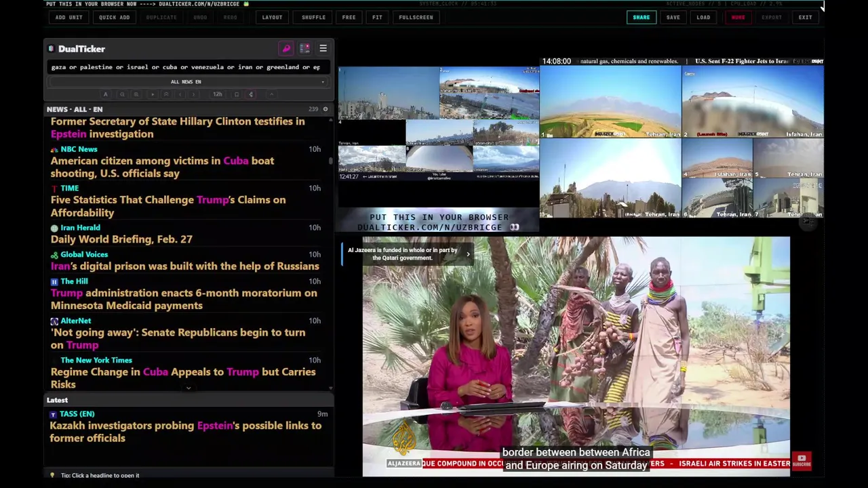The width and height of the screenshot is (868, 488).
Task: Open Minnesota Medicaid moratorium headline
Action: tap(184, 299)
